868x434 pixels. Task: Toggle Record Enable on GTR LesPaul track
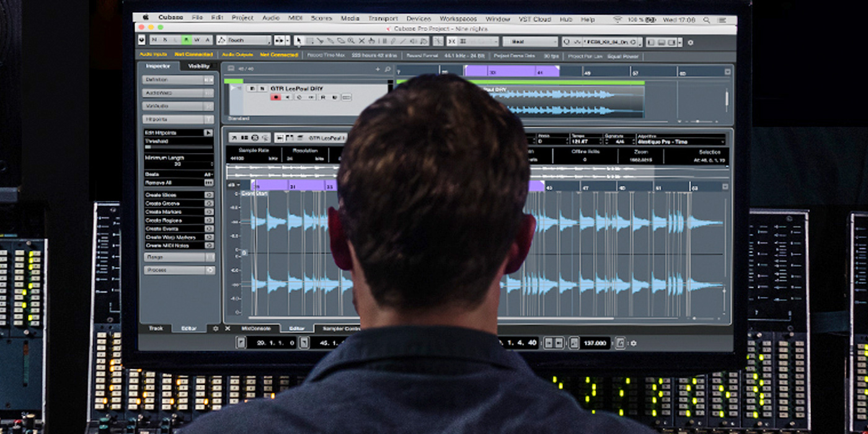(276, 97)
